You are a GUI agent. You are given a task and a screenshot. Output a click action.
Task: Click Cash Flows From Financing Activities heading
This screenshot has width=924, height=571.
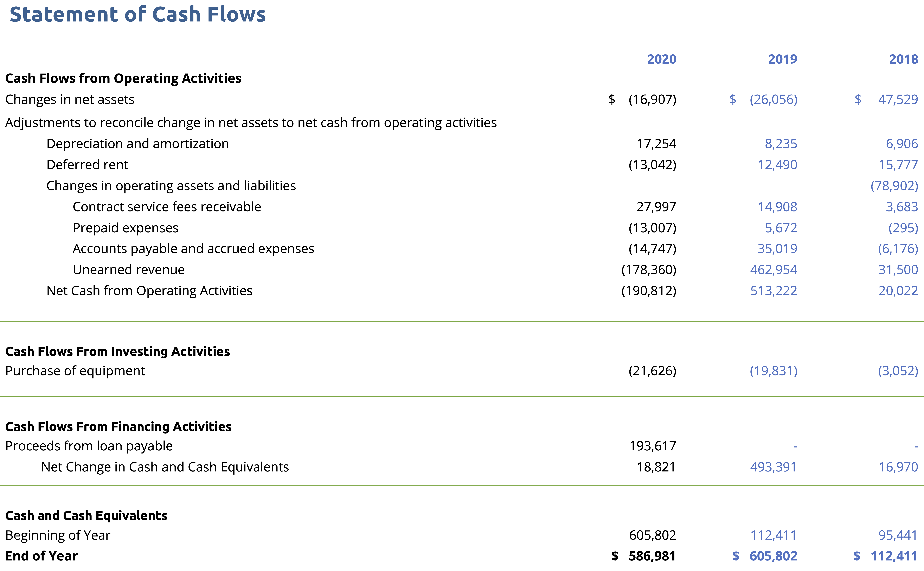[x=118, y=427]
